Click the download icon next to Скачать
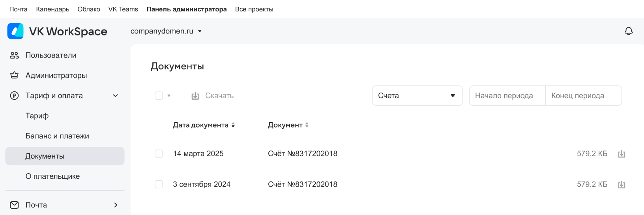This screenshot has width=644, height=215. click(x=195, y=96)
